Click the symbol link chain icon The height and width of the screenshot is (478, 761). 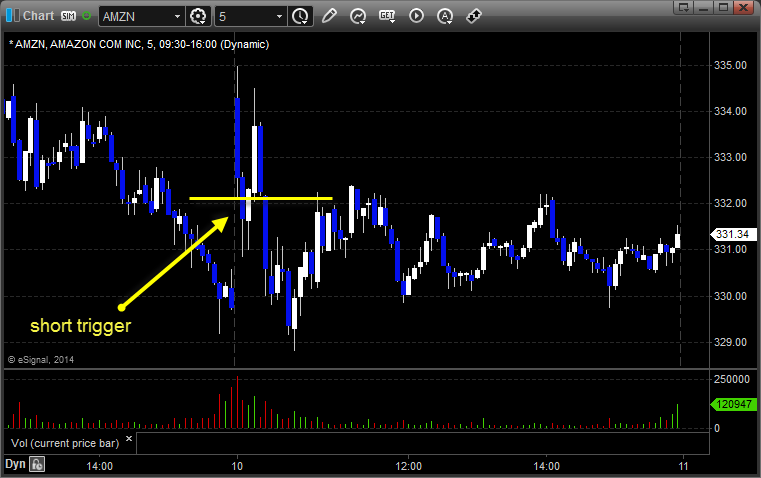473,16
